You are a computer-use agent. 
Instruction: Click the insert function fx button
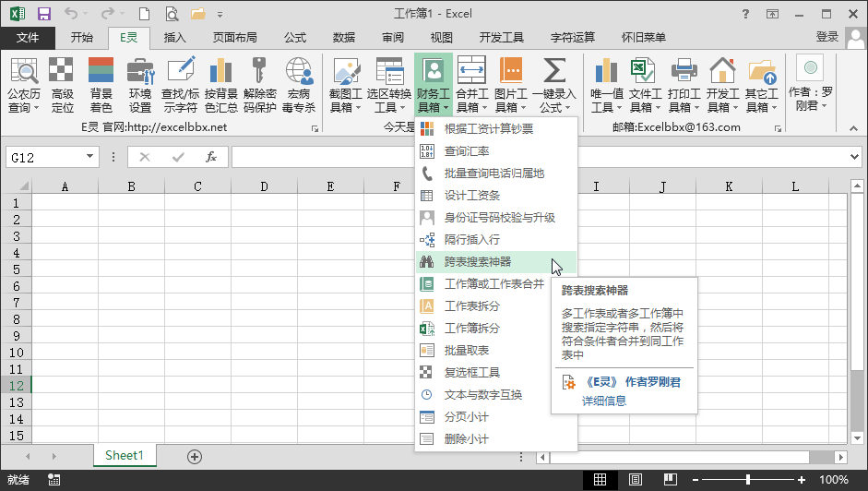(211, 157)
